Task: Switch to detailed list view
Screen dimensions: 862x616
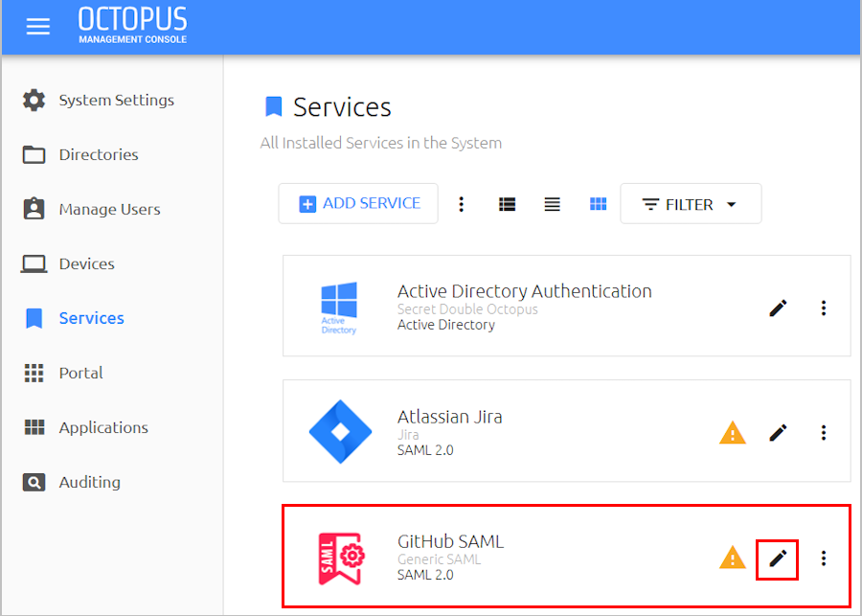Action: pyautogui.click(x=507, y=204)
